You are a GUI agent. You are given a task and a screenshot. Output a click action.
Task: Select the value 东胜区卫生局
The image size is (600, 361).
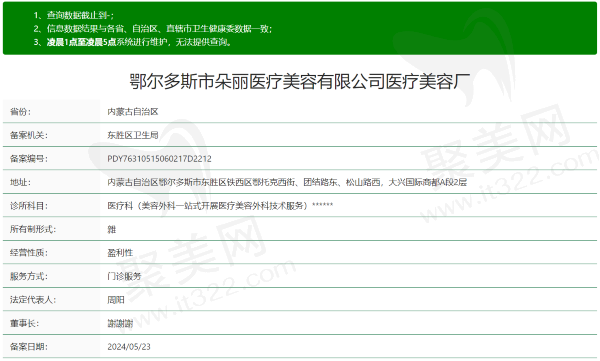[x=133, y=135]
